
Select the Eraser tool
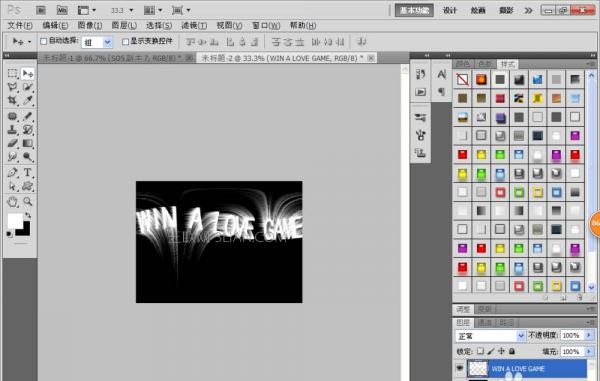[12, 143]
